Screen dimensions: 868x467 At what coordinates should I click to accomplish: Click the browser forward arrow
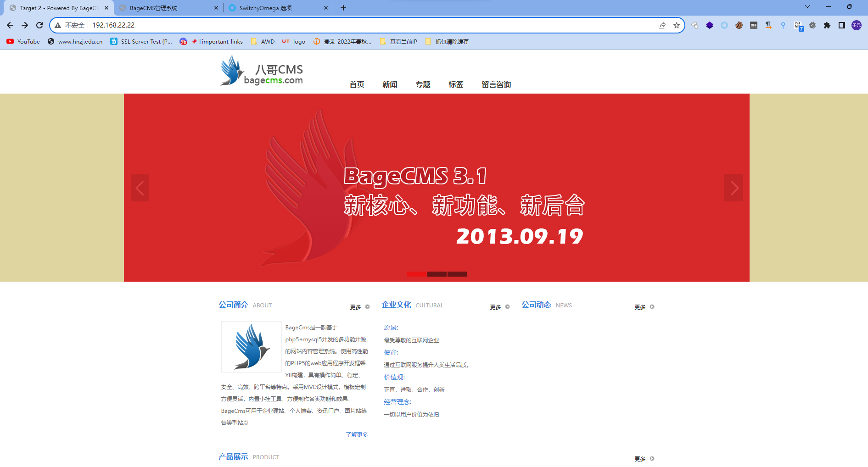25,25
